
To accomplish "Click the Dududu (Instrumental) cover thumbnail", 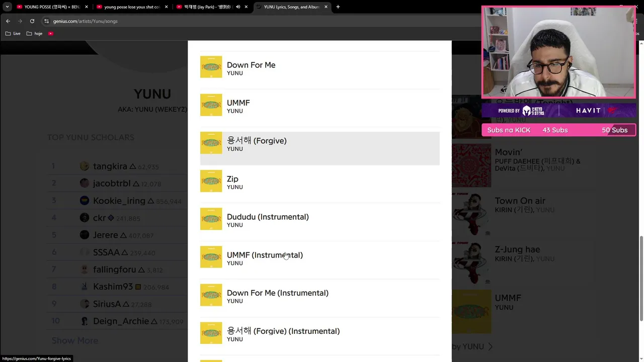I will pyautogui.click(x=211, y=219).
